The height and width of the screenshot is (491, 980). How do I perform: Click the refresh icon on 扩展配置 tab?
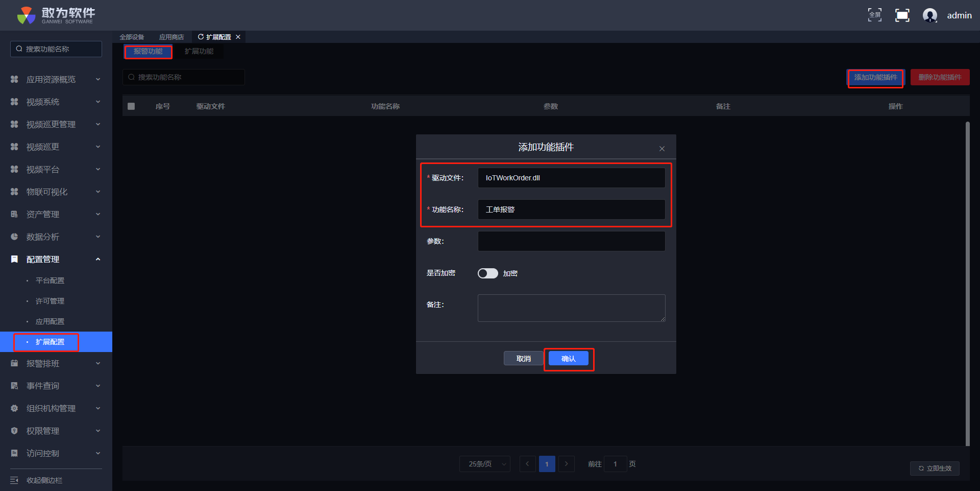click(201, 37)
